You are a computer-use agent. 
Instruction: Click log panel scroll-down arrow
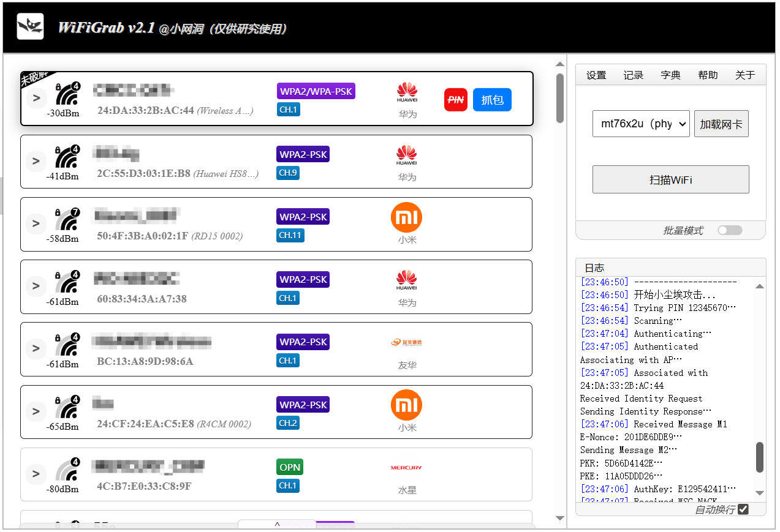pyautogui.click(x=760, y=493)
